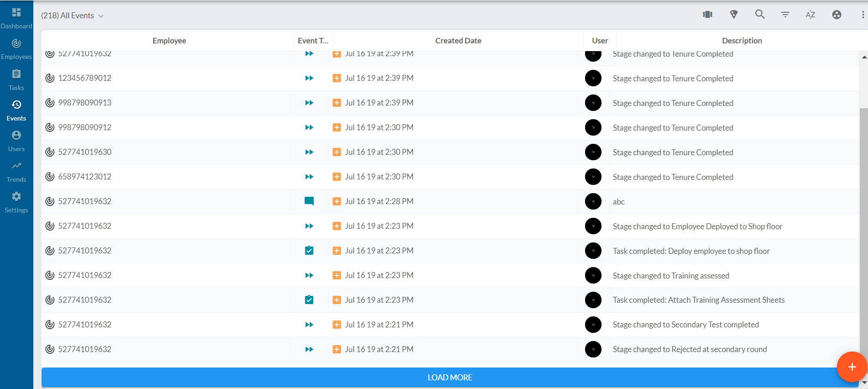Click task-completed icon for Deploy employee row
The image size is (868, 389).
click(309, 251)
